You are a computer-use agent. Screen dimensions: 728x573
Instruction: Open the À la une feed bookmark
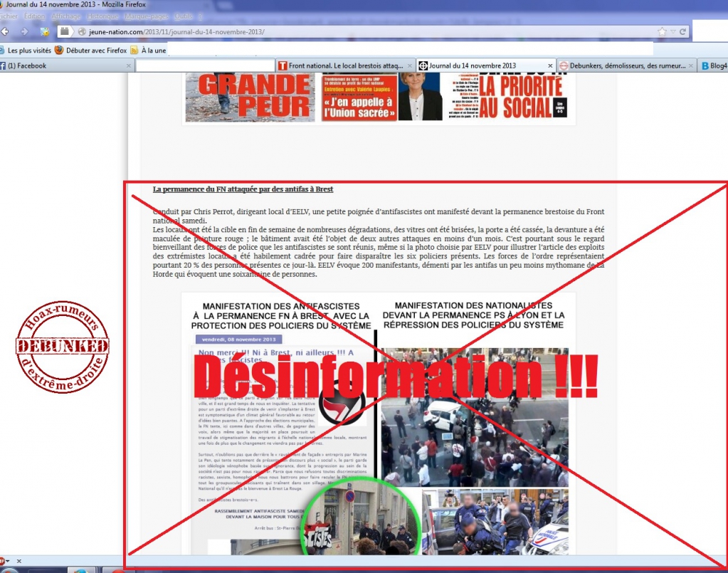coord(149,50)
